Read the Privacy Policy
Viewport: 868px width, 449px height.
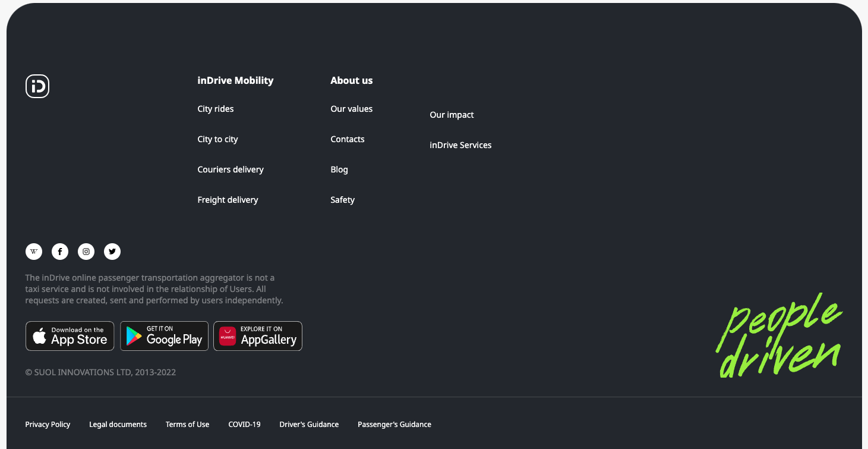48,424
